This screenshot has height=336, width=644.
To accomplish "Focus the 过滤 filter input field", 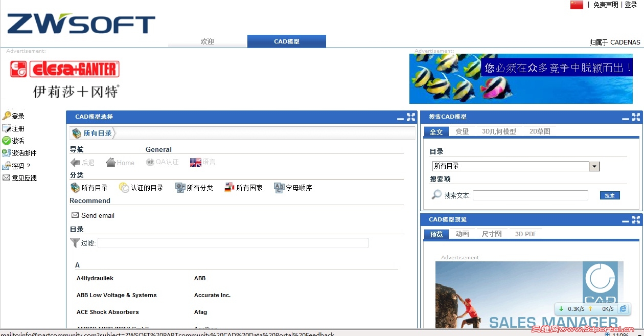I will [x=233, y=243].
